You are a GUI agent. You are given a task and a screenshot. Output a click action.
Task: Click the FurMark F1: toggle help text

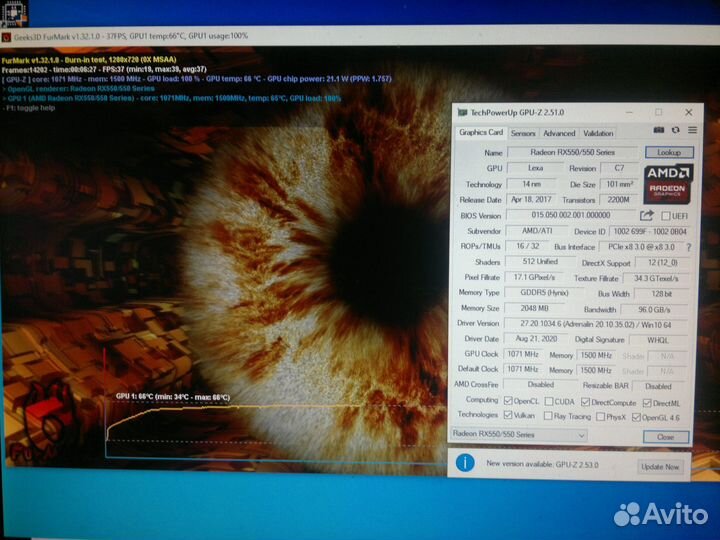(30, 108)
